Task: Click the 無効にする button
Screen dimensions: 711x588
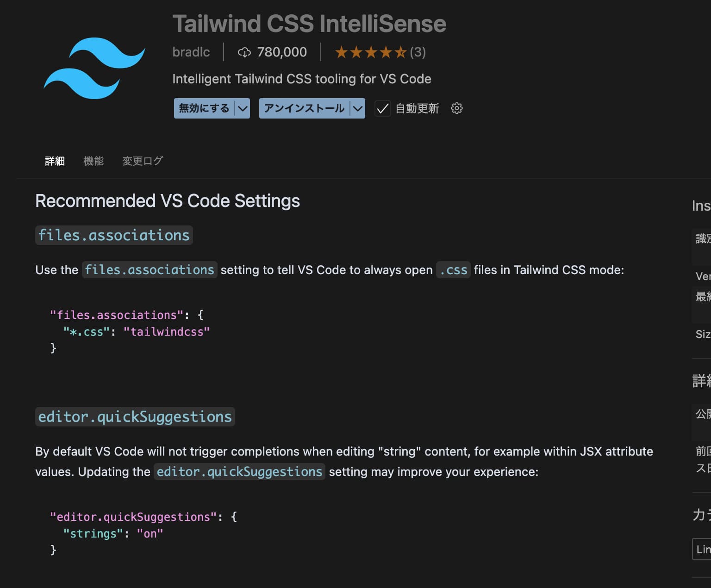Action: coord(204,108)
